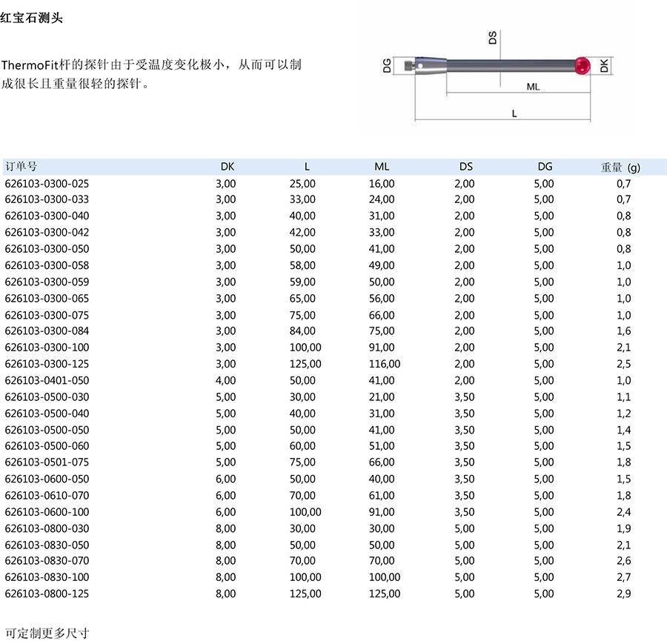Select the 订单号 column header

(21, 167)
